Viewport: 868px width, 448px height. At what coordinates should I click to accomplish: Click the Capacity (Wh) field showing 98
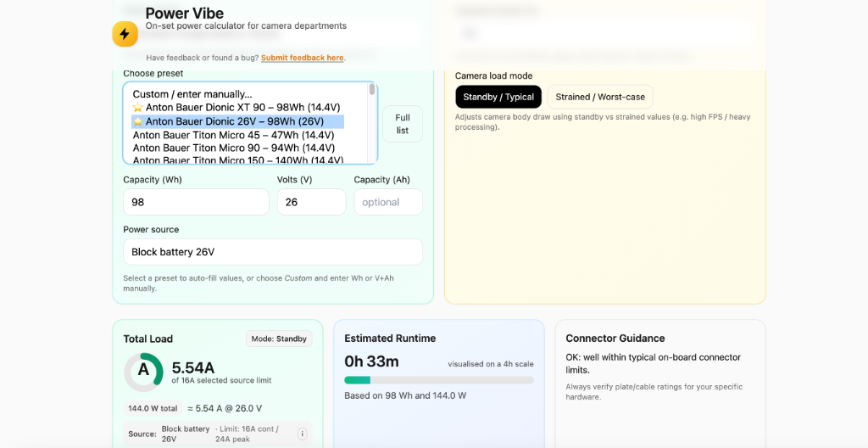point(196,203)
